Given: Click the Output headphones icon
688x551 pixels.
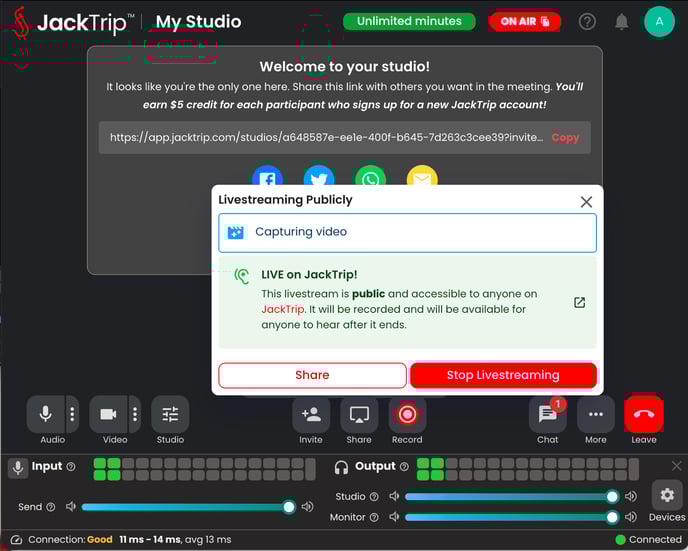Looking at the screenshot, I should [x=341, y=467].
